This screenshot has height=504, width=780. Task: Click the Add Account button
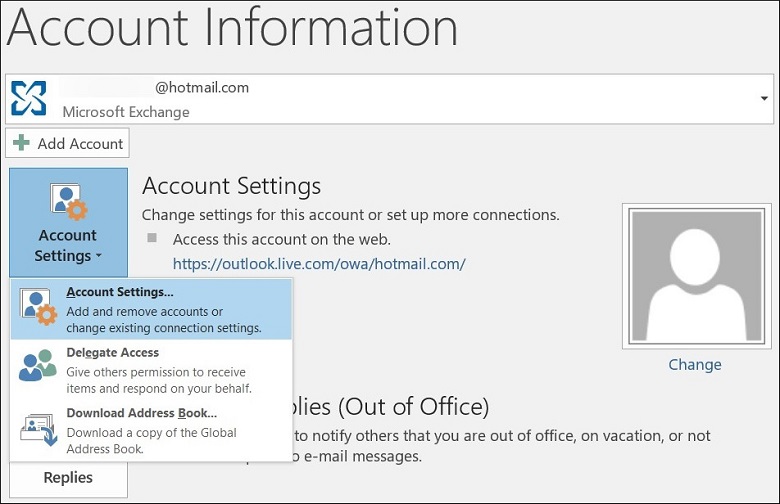pos(67,143)
